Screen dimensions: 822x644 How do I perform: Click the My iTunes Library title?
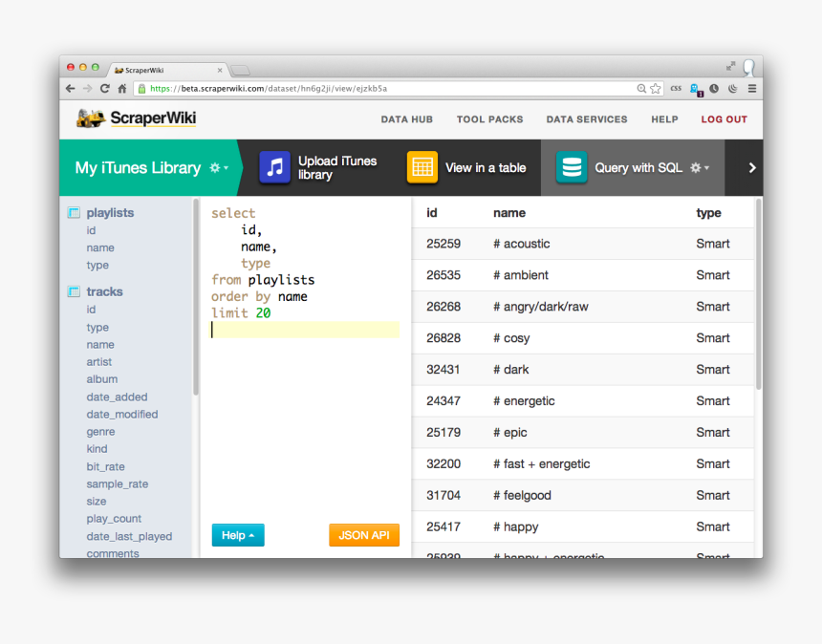[x=138, y=167]
